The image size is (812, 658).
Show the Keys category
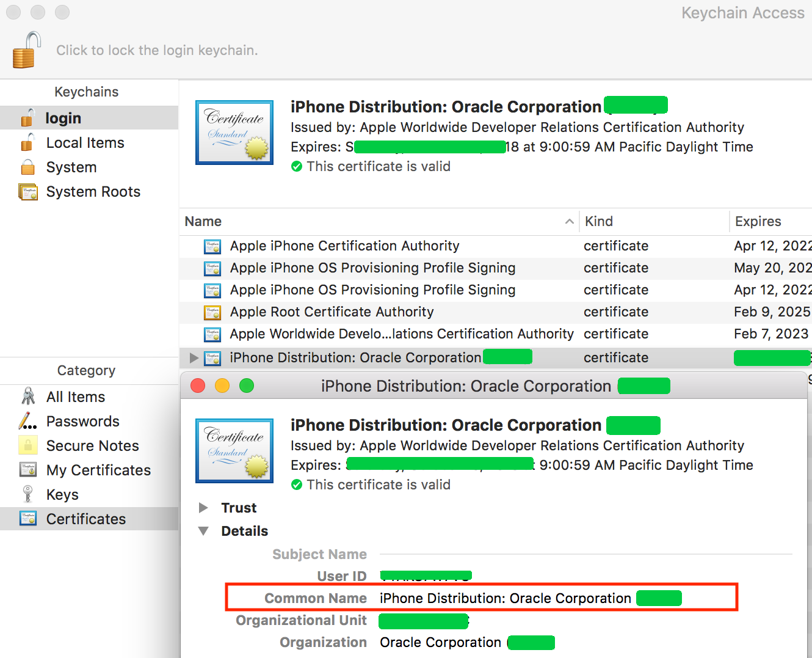click(89, 494)
